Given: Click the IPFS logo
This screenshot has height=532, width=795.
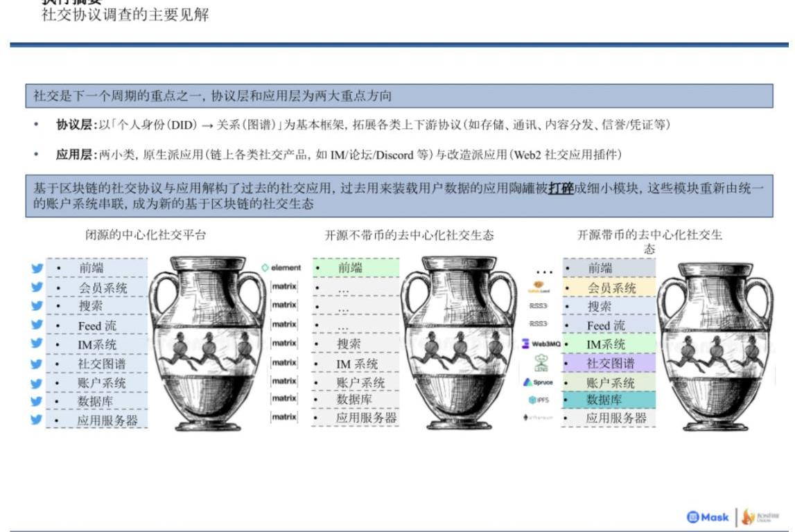Looking at the screenshot, I should 539,400.
